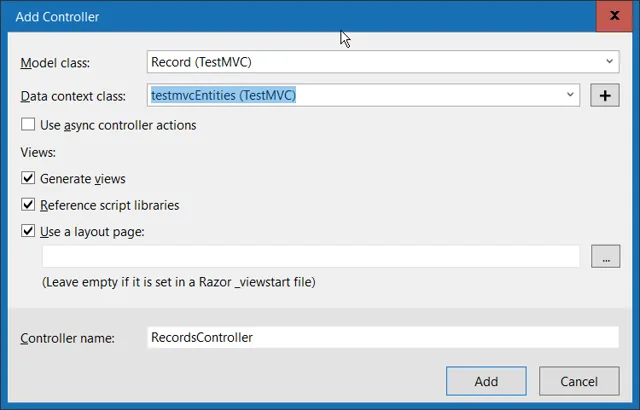This screenshot has height=410, width=640.
Task: Click the Controller name text field
Action: (383, 337)
